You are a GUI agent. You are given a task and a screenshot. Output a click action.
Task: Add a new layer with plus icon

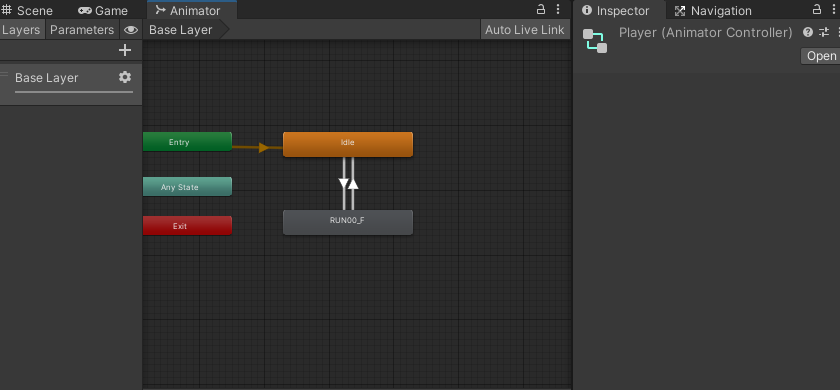point(125,50)
